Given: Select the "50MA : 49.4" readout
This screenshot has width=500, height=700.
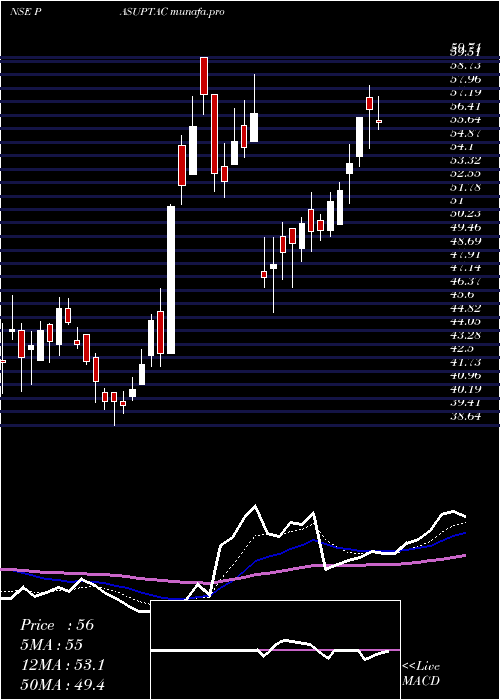Looking at the screenshot, I should pyautogui.click(x=63, y=684).
